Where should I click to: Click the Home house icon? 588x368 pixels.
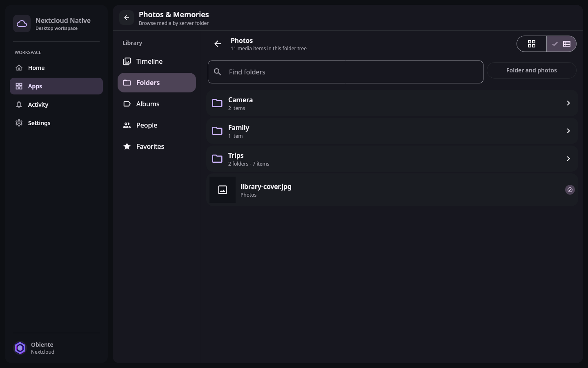19,68
